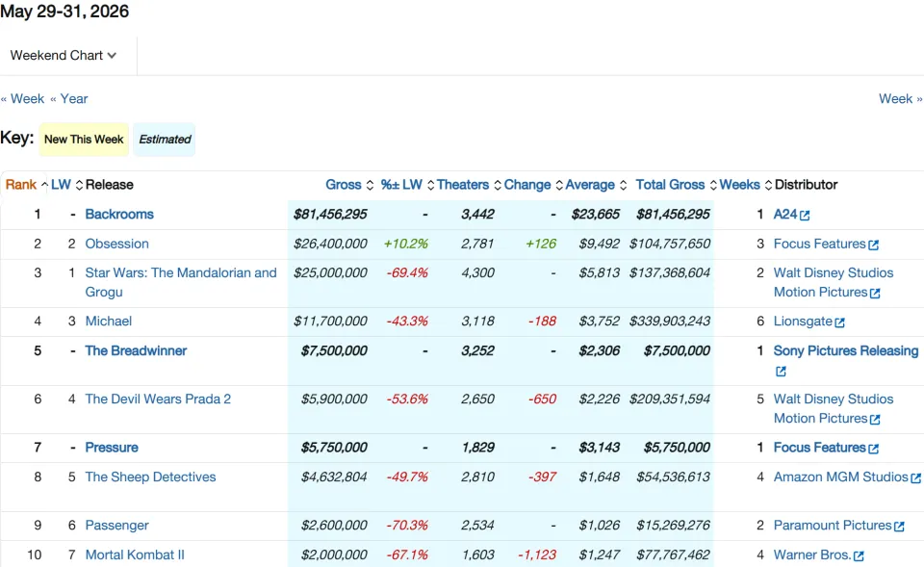Sort by Total Gross column header
The width and height of the screenshot is (924, 567).
click(x=670, y=185)
